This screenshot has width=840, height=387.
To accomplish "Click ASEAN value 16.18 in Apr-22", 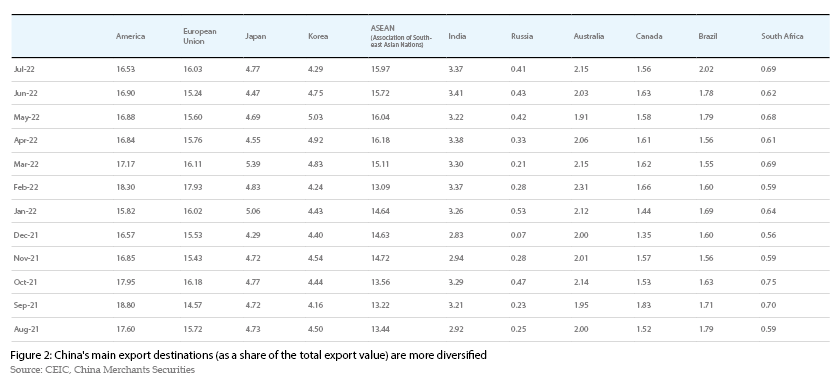I will 380,140.
